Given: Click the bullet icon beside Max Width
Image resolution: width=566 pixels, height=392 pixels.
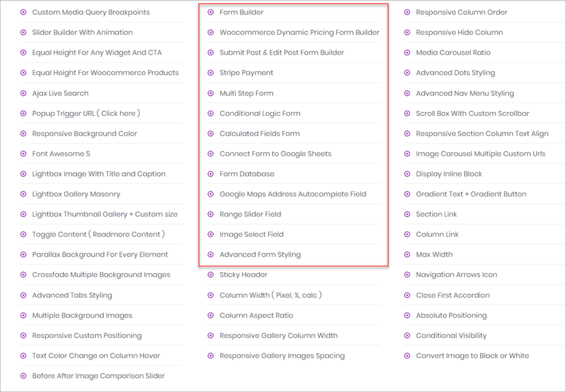Looking at the screenshot, I should click(x=407, y=255).
